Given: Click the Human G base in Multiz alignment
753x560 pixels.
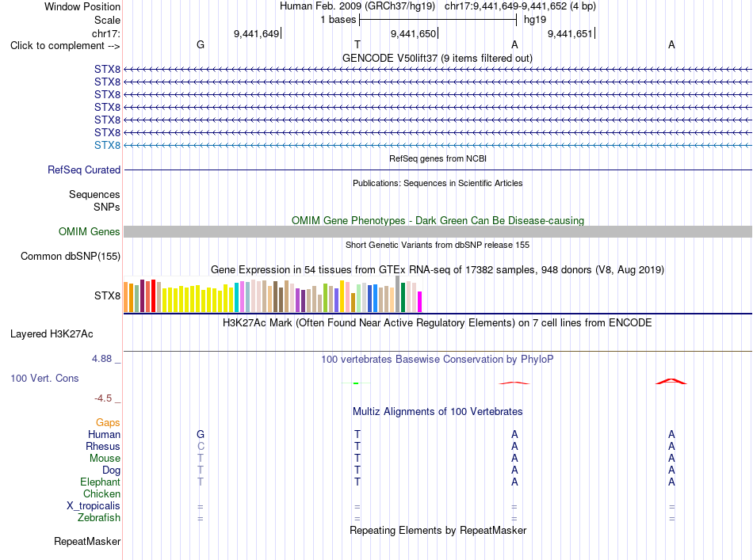Looking at the screenshot, I should (x=201, y=434).
